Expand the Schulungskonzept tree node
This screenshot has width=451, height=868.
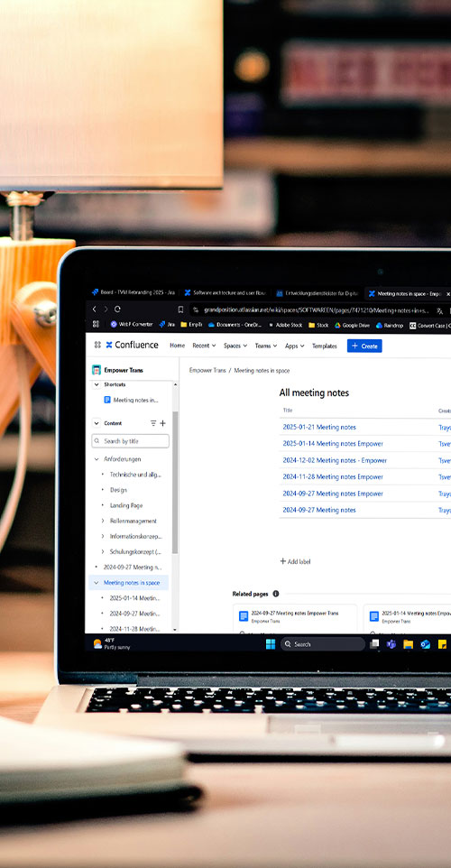click(103, 552)
